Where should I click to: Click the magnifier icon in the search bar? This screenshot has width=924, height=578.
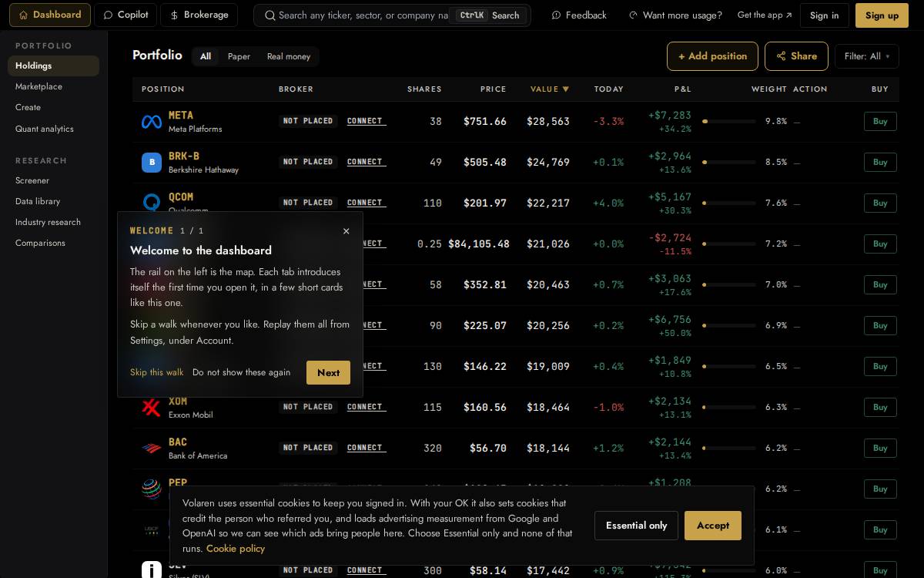tap(269, 15)
